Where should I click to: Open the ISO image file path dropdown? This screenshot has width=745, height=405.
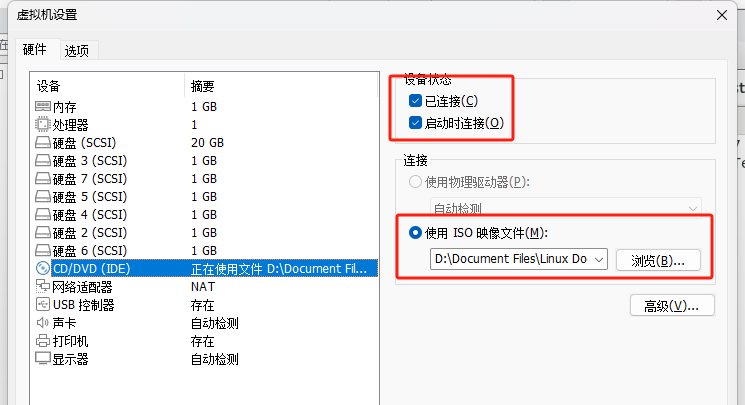(598, 259)
